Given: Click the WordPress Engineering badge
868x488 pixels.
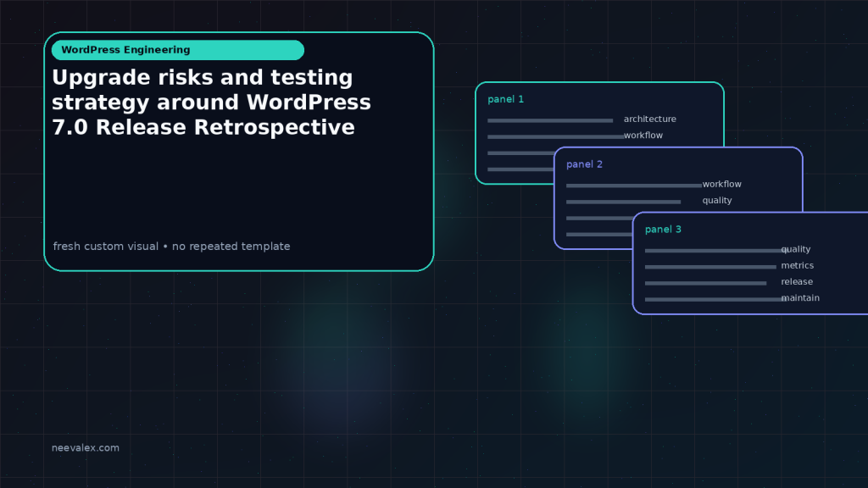Looking at the screenshot, I should 178,50.
